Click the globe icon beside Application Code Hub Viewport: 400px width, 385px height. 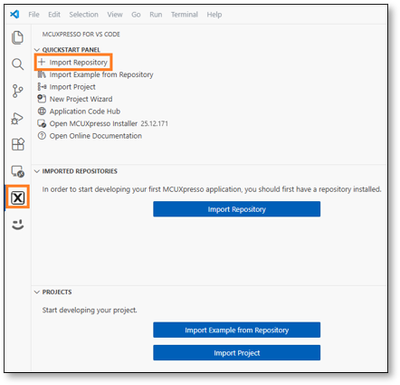(x=42, y=111)
